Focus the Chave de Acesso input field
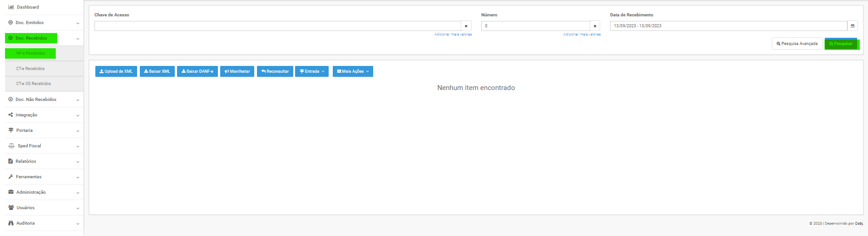The width and height of the screenshot is (868, 236). (277, 26)
